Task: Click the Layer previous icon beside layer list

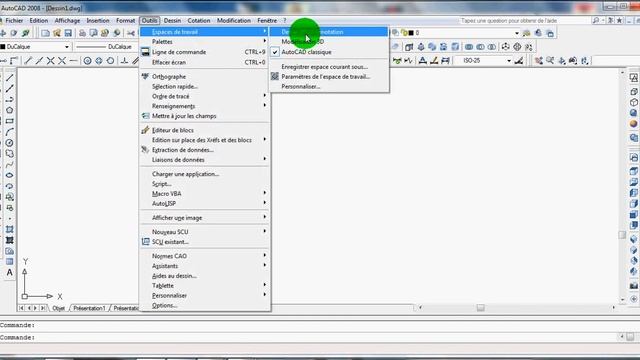Action: point(538,33)
